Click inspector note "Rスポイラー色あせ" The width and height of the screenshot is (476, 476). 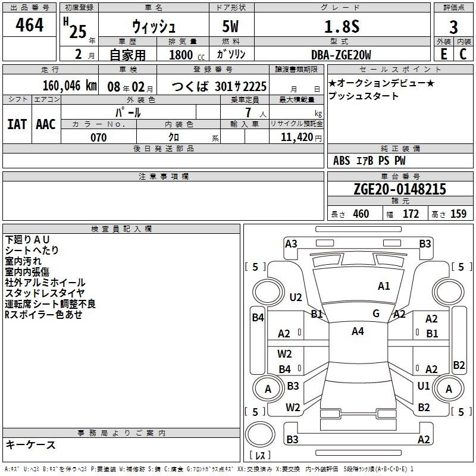pyautogui.click(x=43, y=315)
